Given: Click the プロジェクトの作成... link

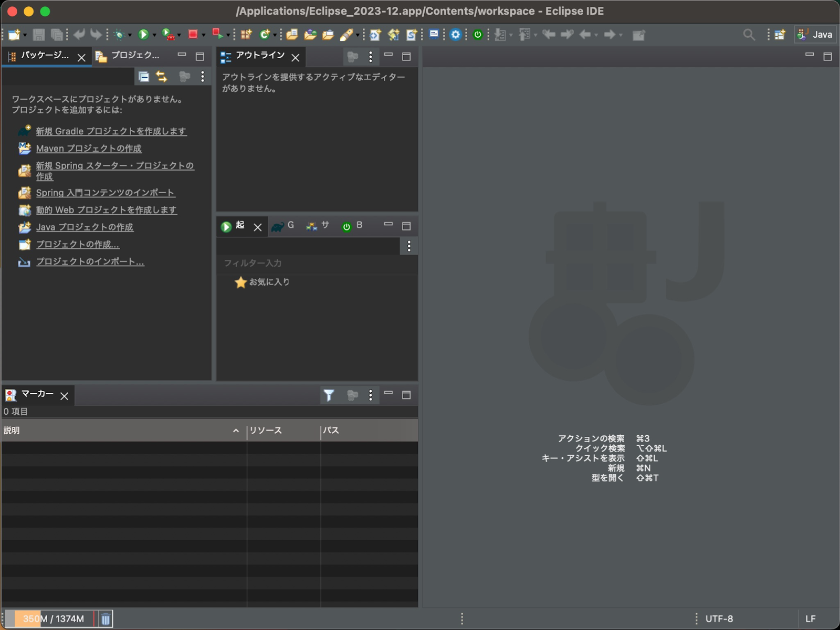Looking at the screenshot, I should point(78,244).
